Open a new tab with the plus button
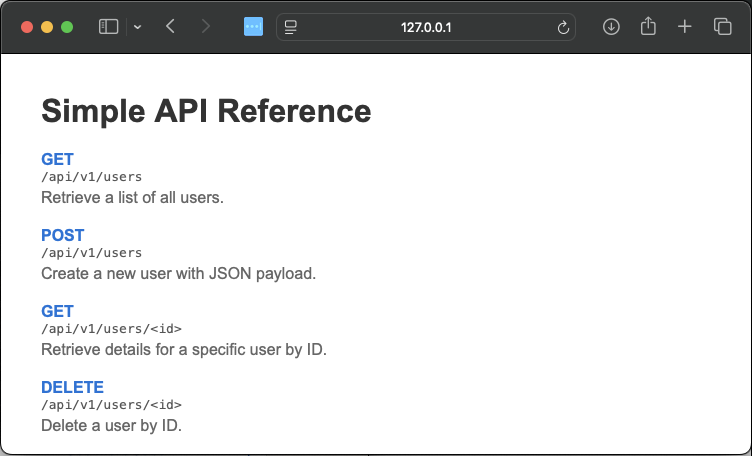The height and width of the screenshot is (456, 752). pyautogui.click(x=685, y=27)
